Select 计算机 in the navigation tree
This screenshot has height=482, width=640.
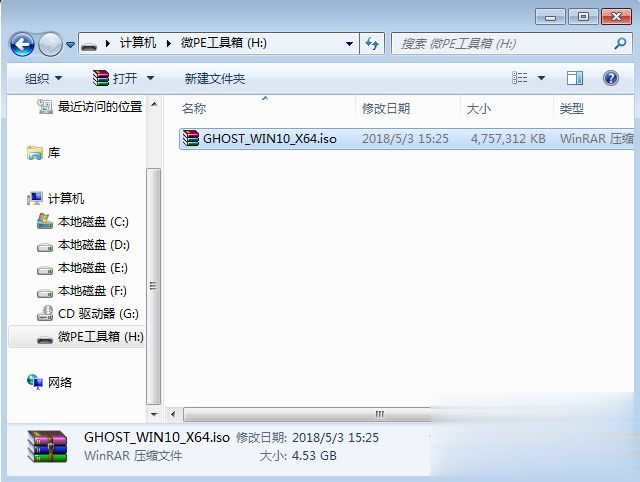(66, 199)
